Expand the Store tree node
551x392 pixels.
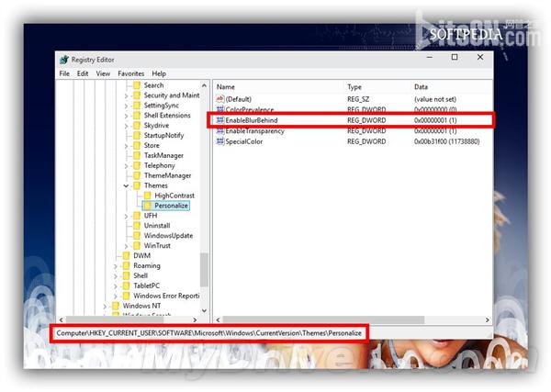(x=126, y=146)
